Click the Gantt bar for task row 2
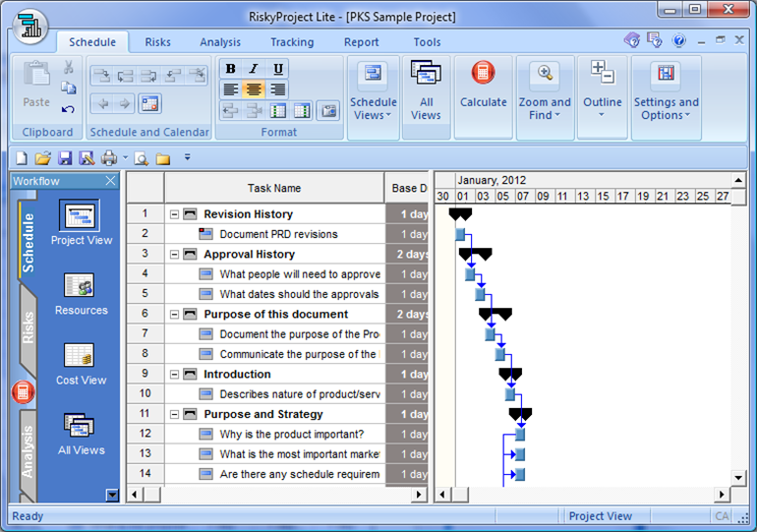 point(460,234)
